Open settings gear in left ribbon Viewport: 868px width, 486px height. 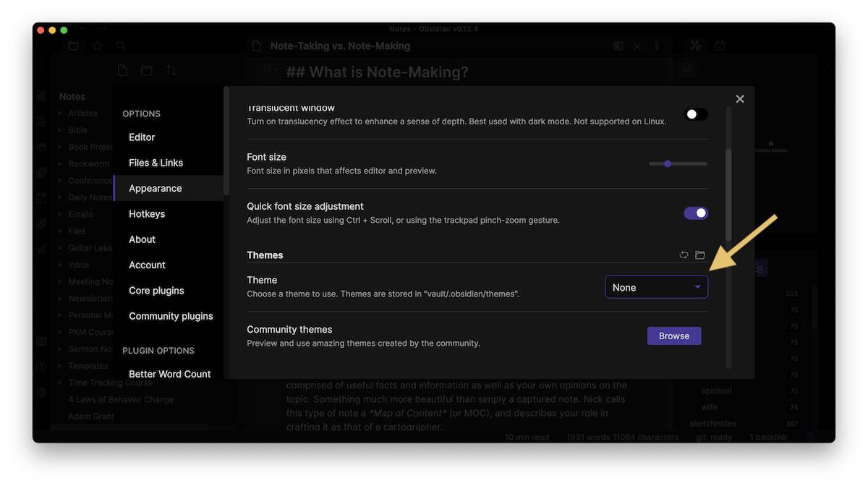[41, 393]
